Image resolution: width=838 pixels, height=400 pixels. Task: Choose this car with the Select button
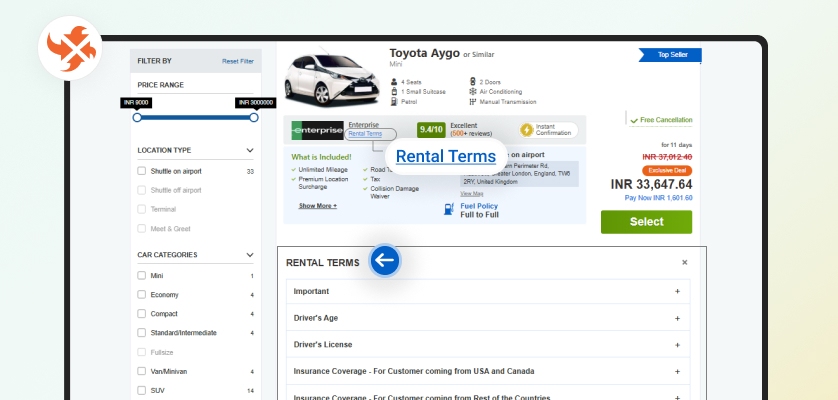pyautogui.click(x=646, y=222)
